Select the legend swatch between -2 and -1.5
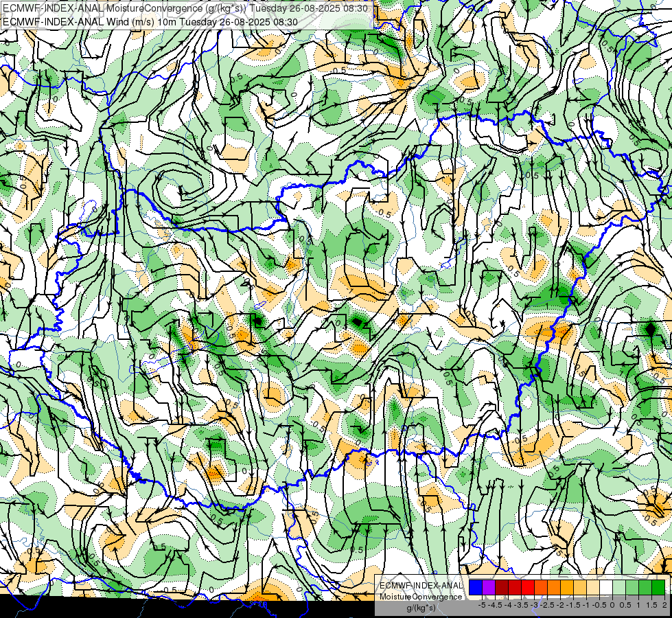This screenshot has height=618, width=672. click(x=567, y=587)
